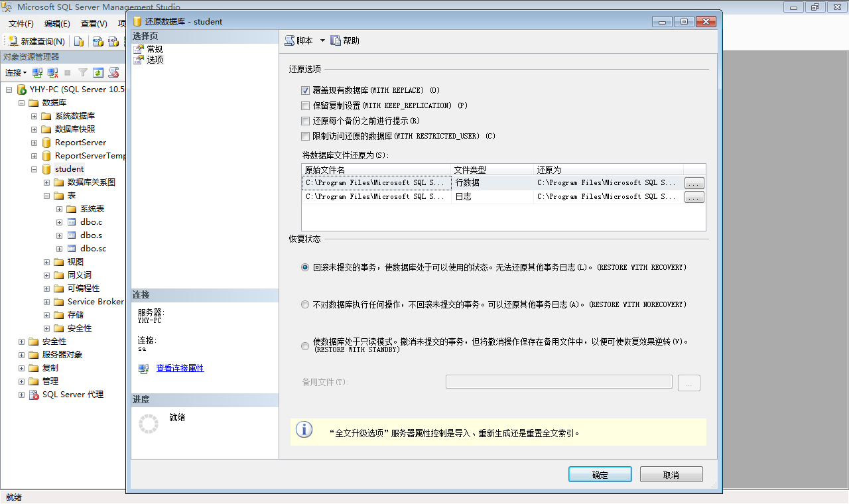The width and height of the screenshot is (849, 504).
Task: Click the 确定 OK button
Action: (x=600, y=475)
